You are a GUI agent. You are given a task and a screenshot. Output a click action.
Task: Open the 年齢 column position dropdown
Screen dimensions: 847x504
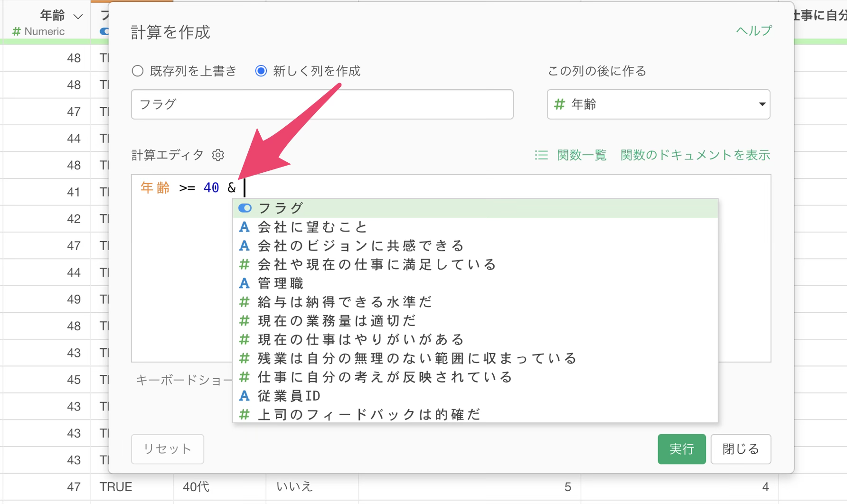(658, 104)
